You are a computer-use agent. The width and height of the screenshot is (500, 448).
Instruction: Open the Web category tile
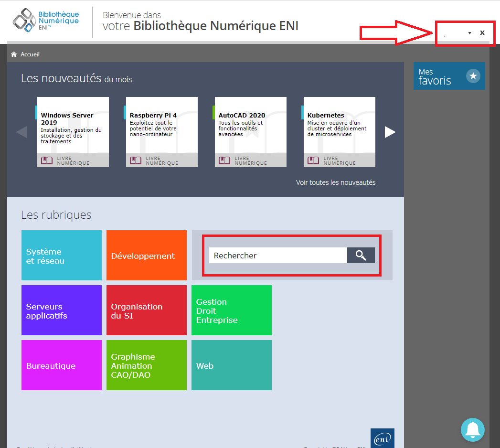[232, 365]
